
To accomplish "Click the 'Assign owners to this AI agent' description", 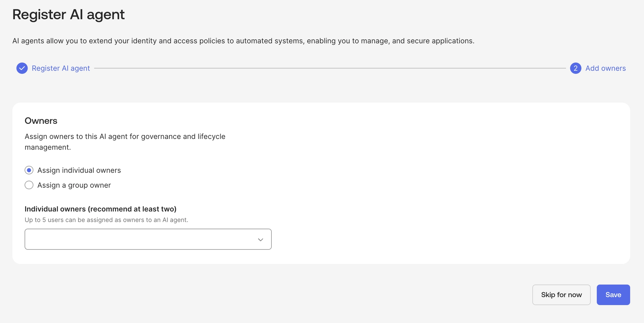I will point(125,142).
